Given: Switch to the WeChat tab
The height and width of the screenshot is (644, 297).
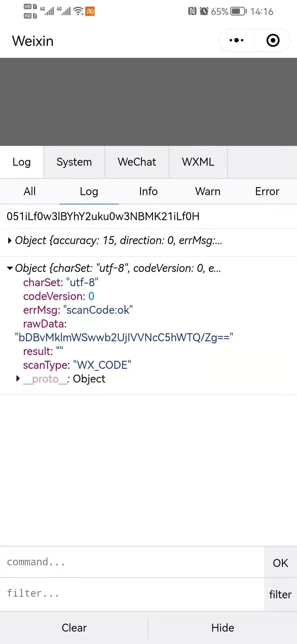Looking at the screenshot, I should 137,162.
